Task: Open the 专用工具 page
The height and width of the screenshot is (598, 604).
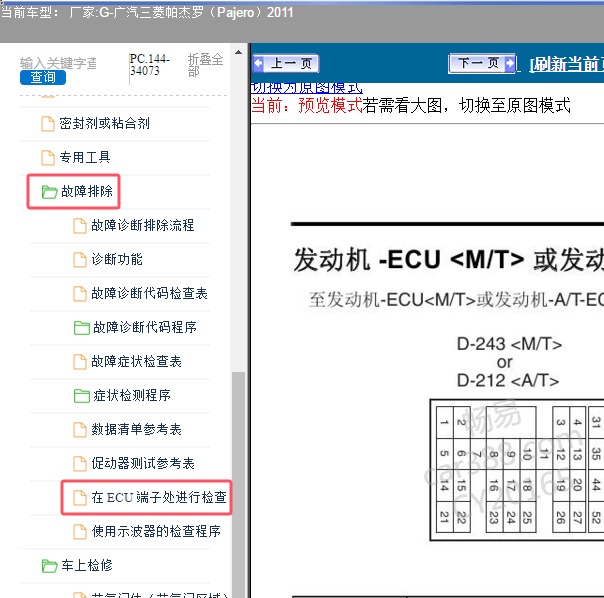Action: (x=85, y=157)
